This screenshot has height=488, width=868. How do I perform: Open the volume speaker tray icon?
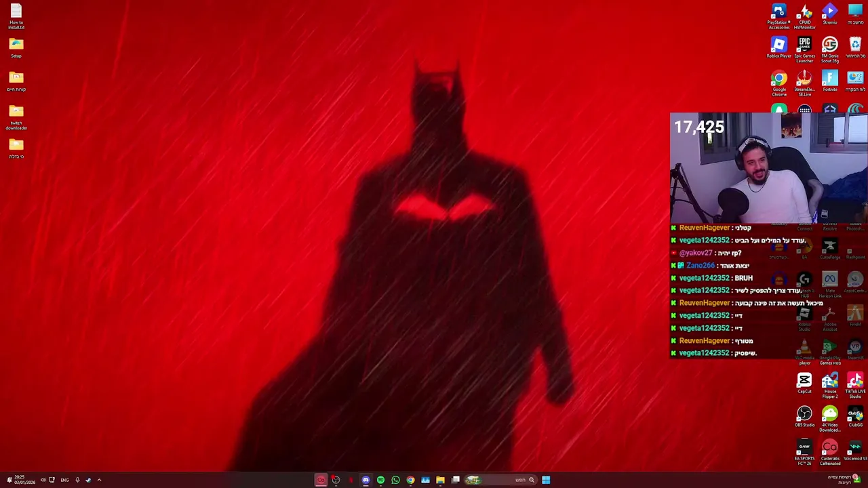(43, 480)
